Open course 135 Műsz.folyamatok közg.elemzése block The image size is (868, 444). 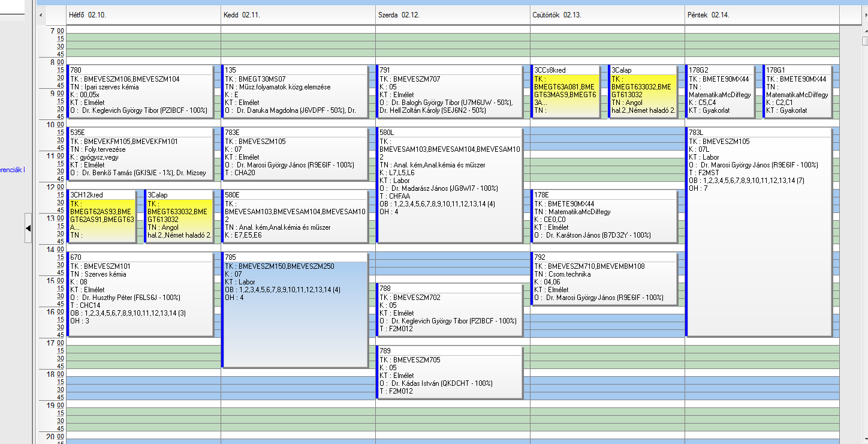(295, 91)
